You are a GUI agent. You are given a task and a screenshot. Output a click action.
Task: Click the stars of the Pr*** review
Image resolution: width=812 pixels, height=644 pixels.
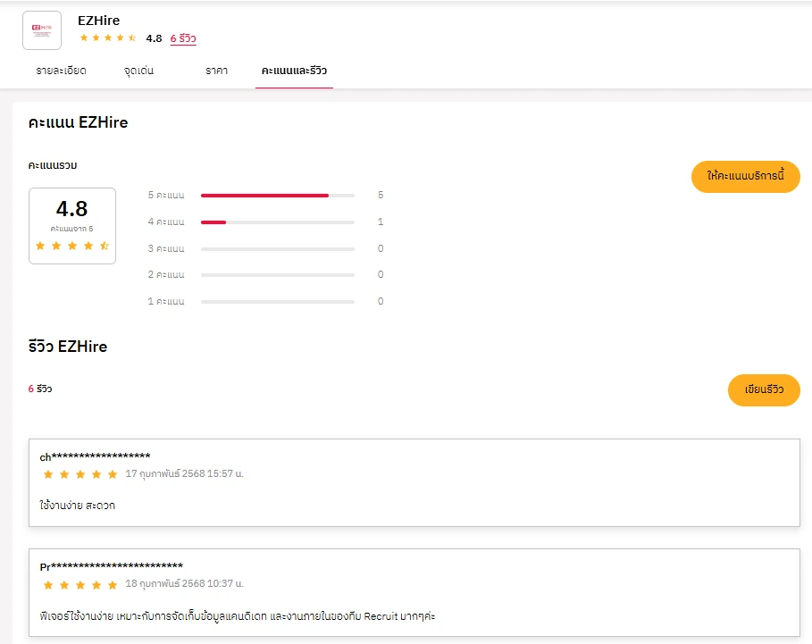pos(80,585)
